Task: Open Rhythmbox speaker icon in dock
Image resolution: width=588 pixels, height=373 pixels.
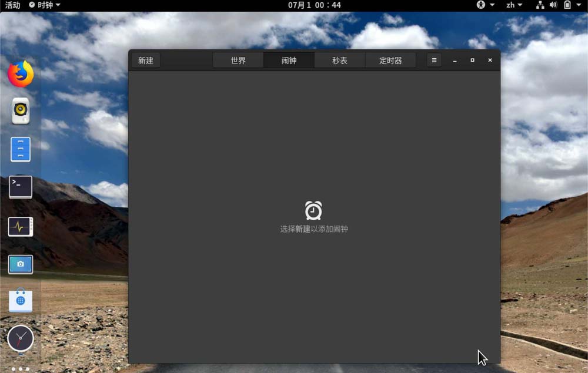Action: [x=21, y=110]
